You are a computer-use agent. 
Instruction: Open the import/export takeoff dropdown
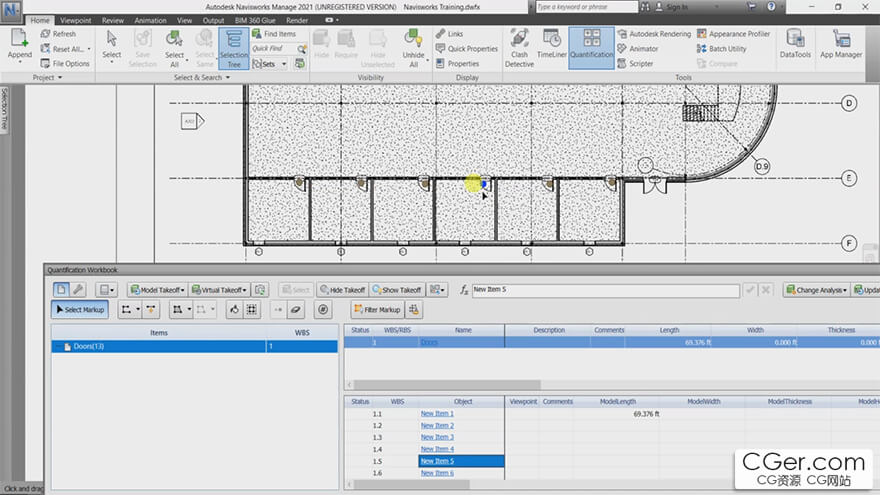click(437, 290)
